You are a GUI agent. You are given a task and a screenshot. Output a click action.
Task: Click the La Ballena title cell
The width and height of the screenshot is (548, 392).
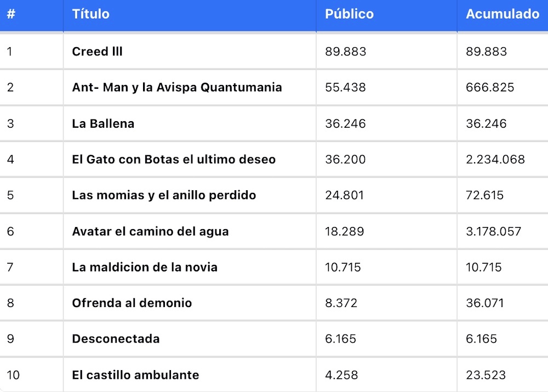103,123
